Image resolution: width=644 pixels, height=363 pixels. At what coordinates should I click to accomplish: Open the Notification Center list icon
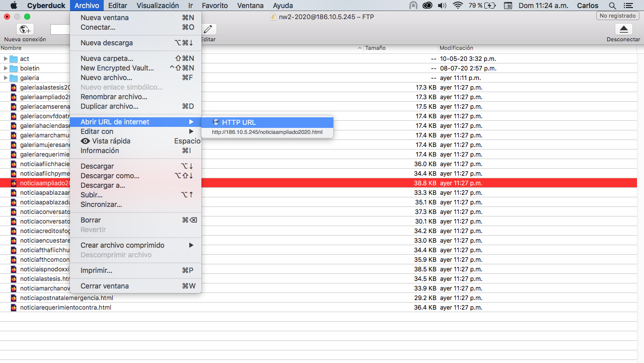pos(627,6)
